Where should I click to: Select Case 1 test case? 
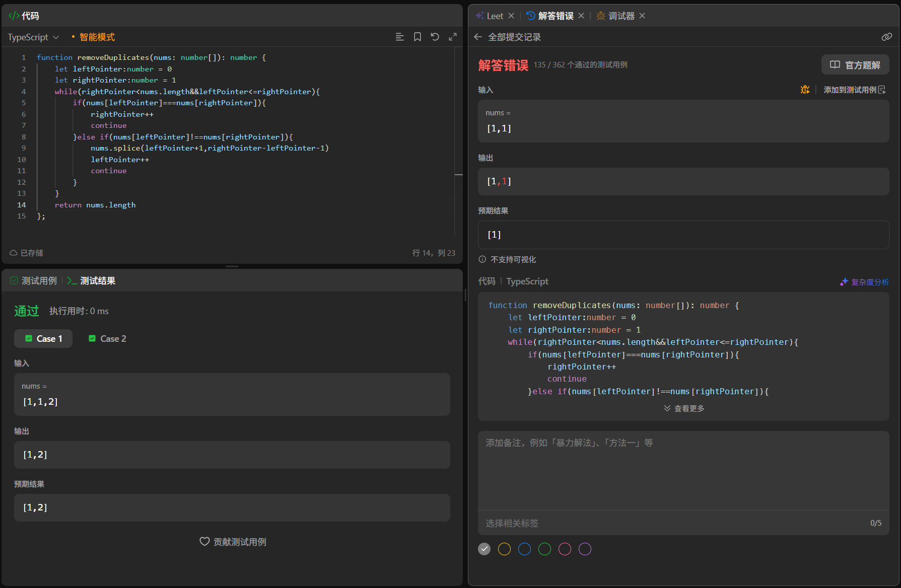(43, 339)
